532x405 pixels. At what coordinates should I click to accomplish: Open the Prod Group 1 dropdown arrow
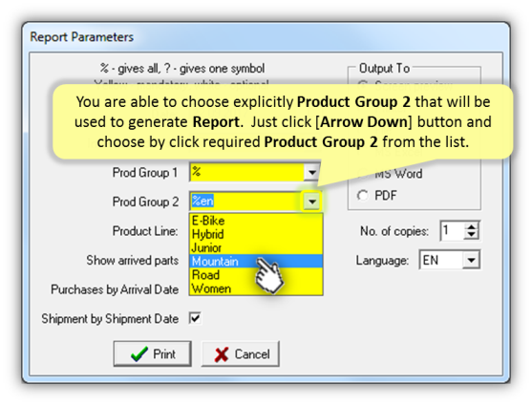click(x=311, y=172)
